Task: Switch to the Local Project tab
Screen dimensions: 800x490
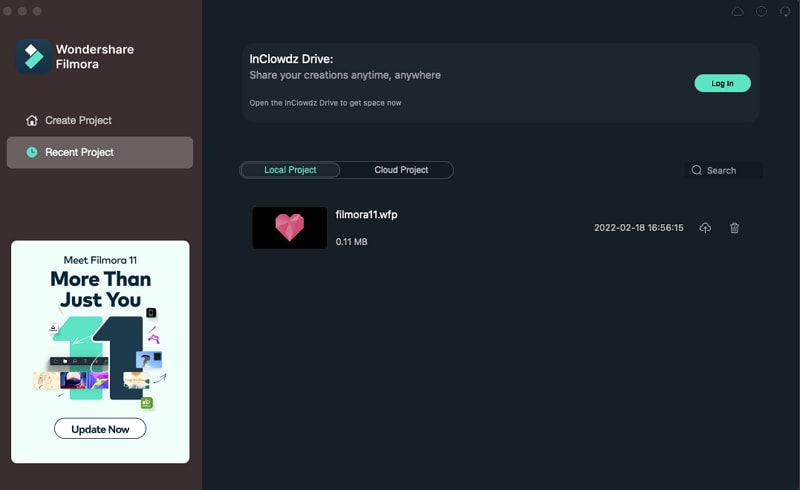Action: coord(290,170)
